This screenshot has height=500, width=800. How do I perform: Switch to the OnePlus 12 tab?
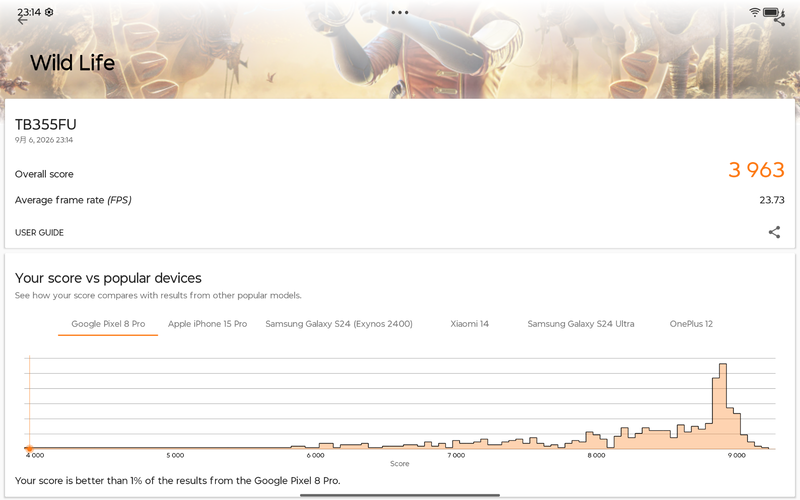(691, 324)
